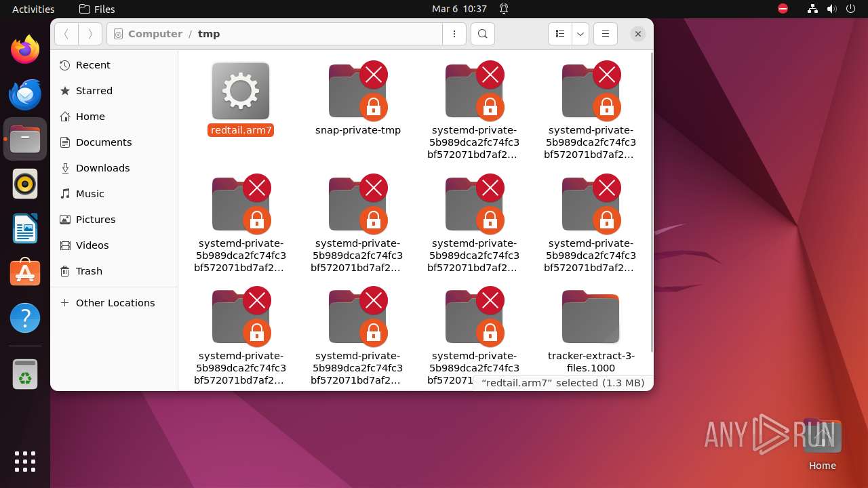Viewport: 868px width, 488px height.
Task: Switch to list view mode
Action: [560, 34]
